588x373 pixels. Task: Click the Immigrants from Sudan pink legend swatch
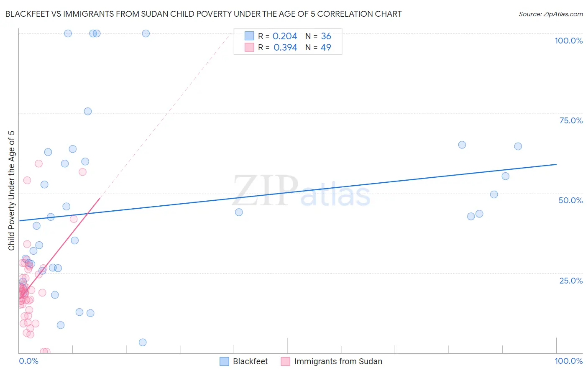pyautogui.click(x=285, y=361)
